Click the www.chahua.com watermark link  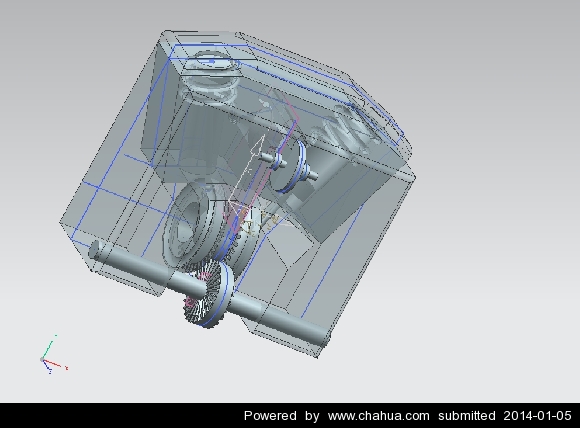378,416
